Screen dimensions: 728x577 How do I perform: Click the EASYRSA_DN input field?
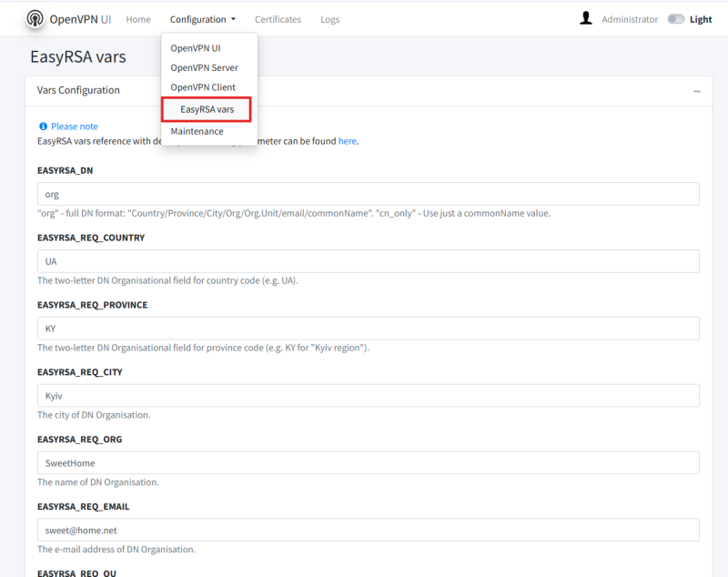[369, 194]
